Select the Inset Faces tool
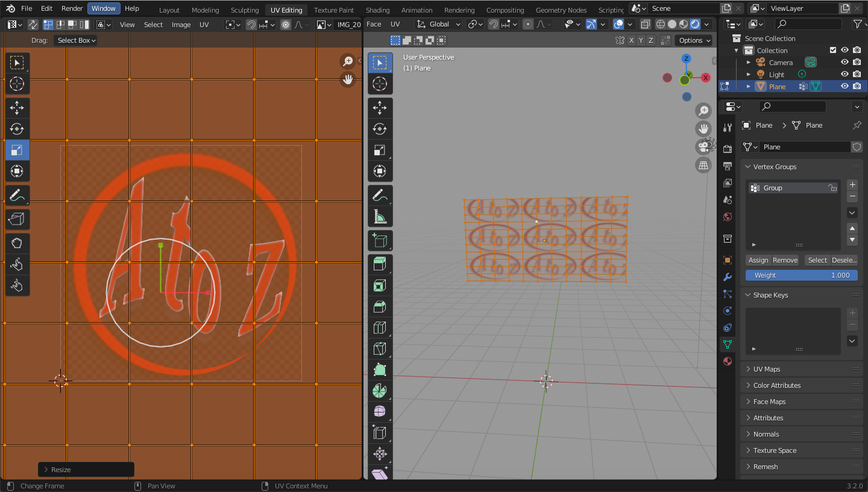Image resolution: width=868 pixels, height=492 pixels. tap(380, 285)
